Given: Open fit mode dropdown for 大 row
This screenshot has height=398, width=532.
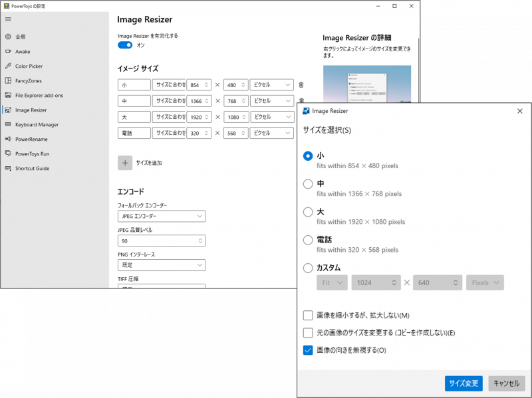Looking at the screenshot, I should pos(169,117).
